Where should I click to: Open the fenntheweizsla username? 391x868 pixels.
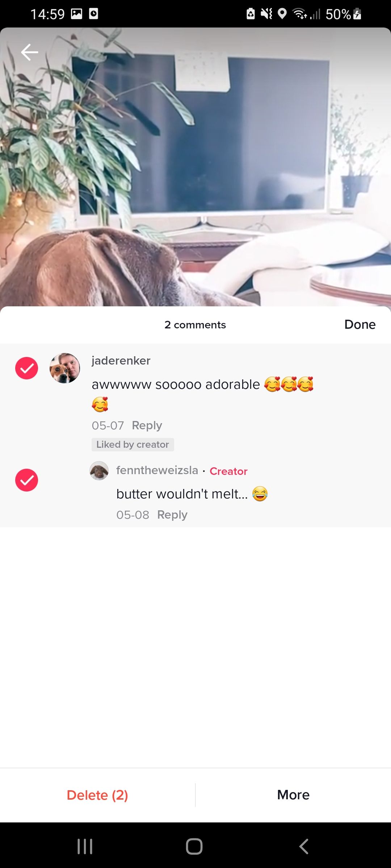tap(157, 470)
